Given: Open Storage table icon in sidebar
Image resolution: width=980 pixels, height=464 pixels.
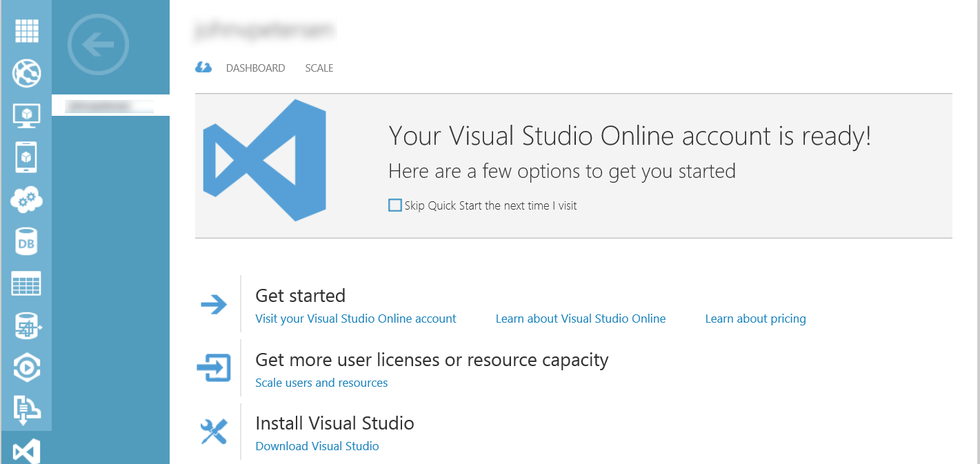Looking at the screenshot, I should click(x=26, y=283).
